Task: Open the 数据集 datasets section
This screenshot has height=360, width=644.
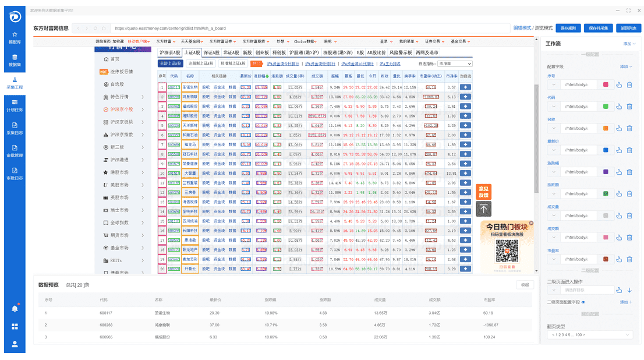Action: 15,61
